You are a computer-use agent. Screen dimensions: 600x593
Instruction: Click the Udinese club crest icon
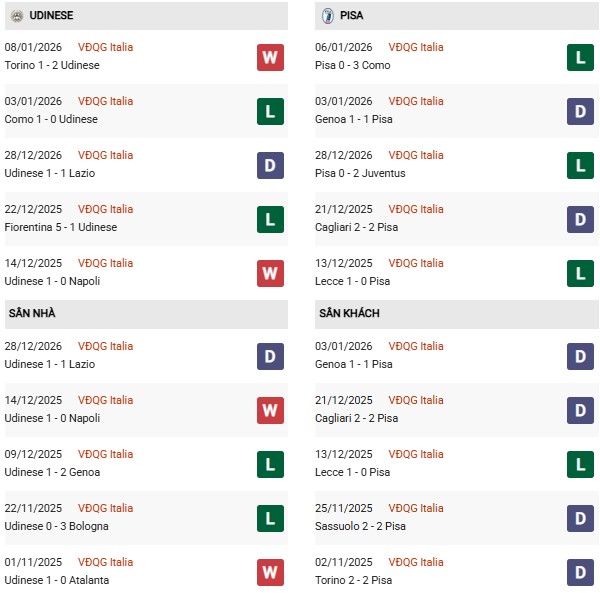[x=17, y=16]
